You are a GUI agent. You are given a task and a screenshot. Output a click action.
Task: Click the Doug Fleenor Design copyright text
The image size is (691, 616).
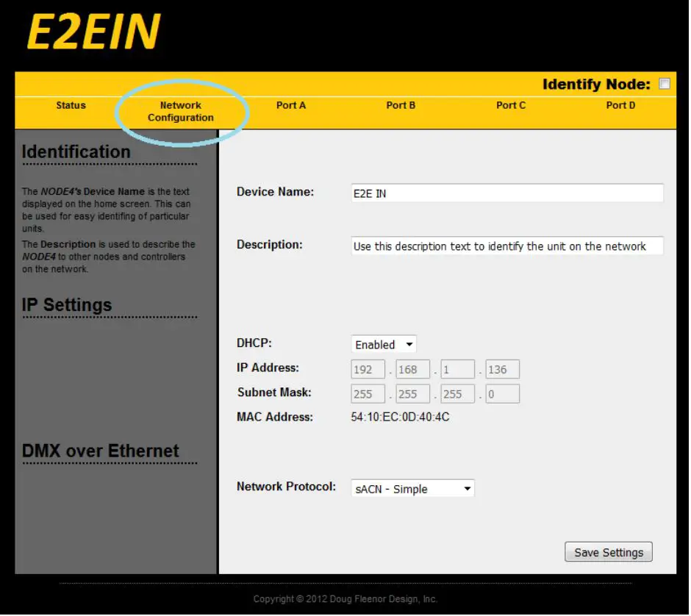pyautogui.click(x=344, y=598)
